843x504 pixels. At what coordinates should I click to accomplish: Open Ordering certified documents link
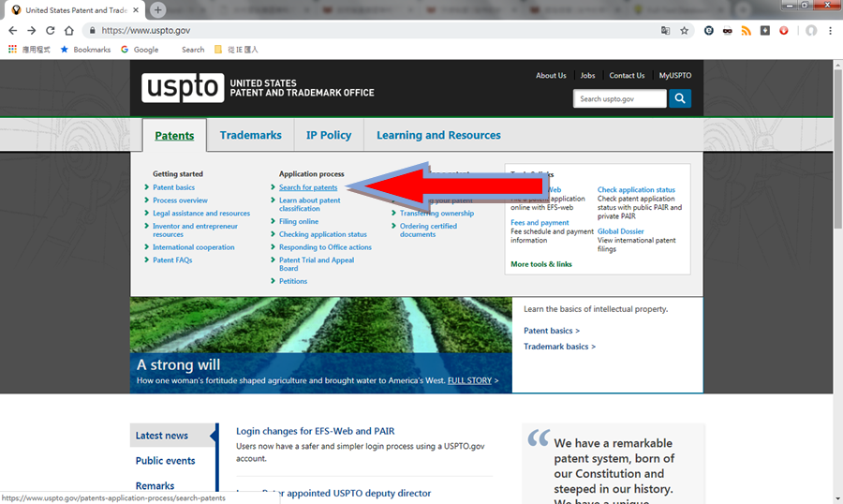click(x=428, y=230)
